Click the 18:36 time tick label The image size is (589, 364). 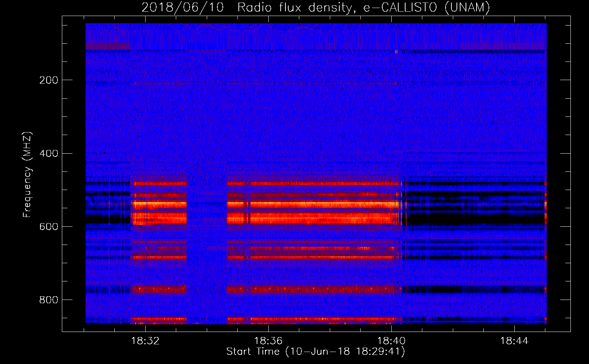[268, 341]
